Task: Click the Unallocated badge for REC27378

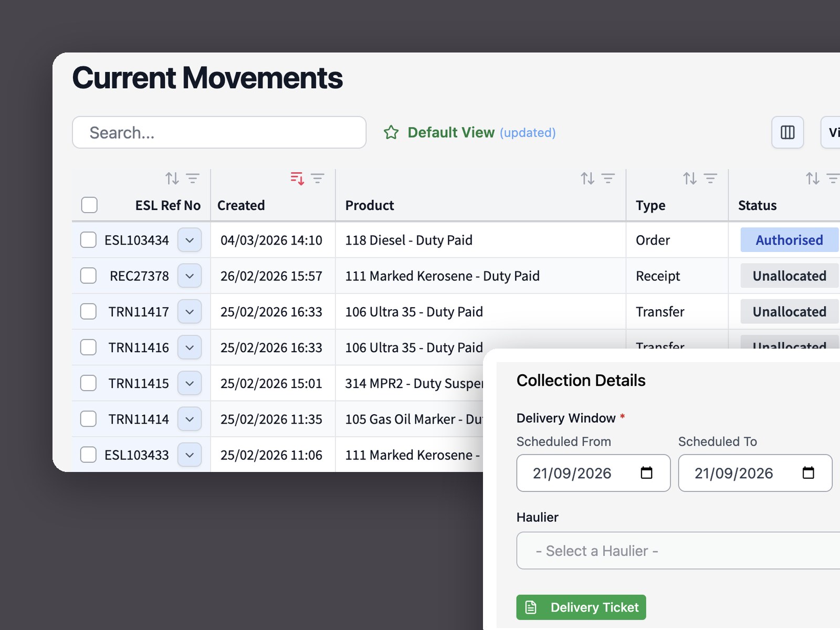Action: click(790, 276)
